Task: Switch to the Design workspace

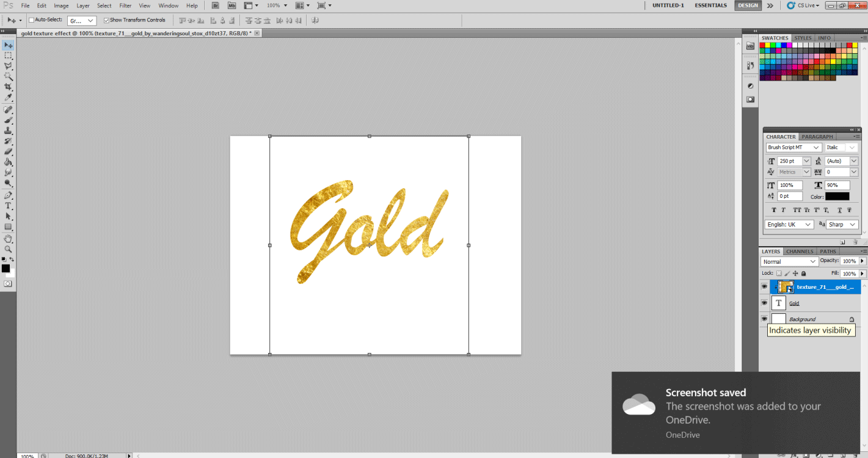Action: [748, 5]
